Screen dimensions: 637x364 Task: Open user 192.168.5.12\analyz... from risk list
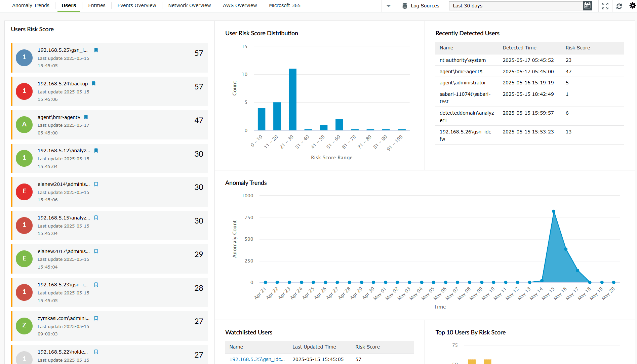click(64, 151)
